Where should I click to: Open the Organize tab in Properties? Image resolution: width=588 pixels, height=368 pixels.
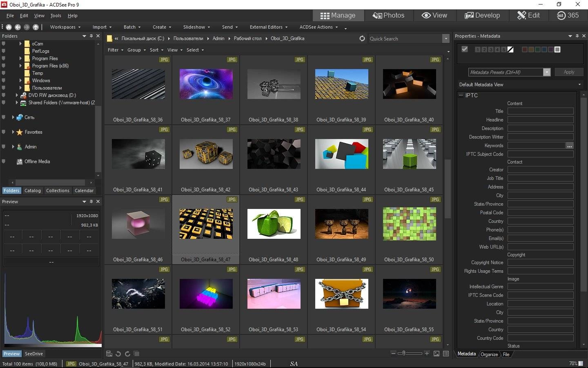[489, 355]
